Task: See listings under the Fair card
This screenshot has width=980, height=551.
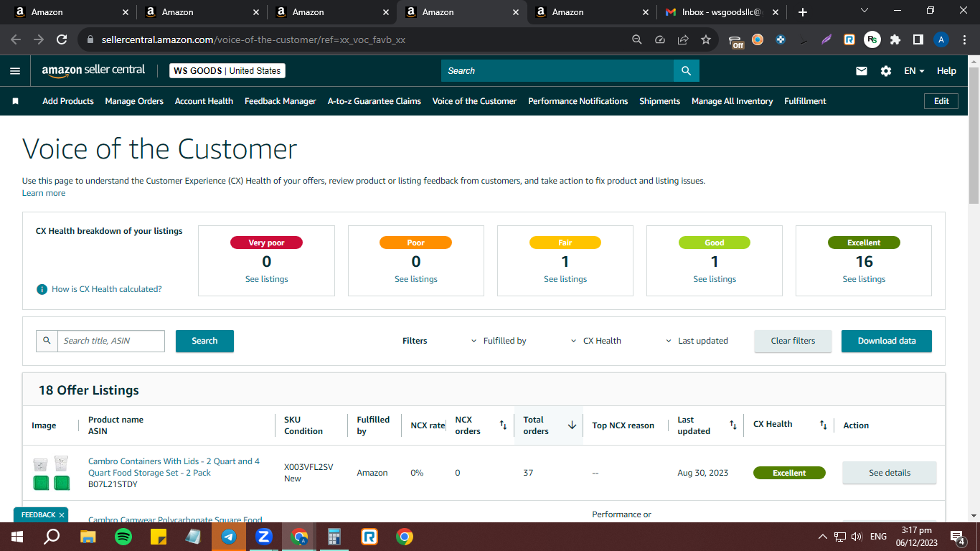Action: 565,279
